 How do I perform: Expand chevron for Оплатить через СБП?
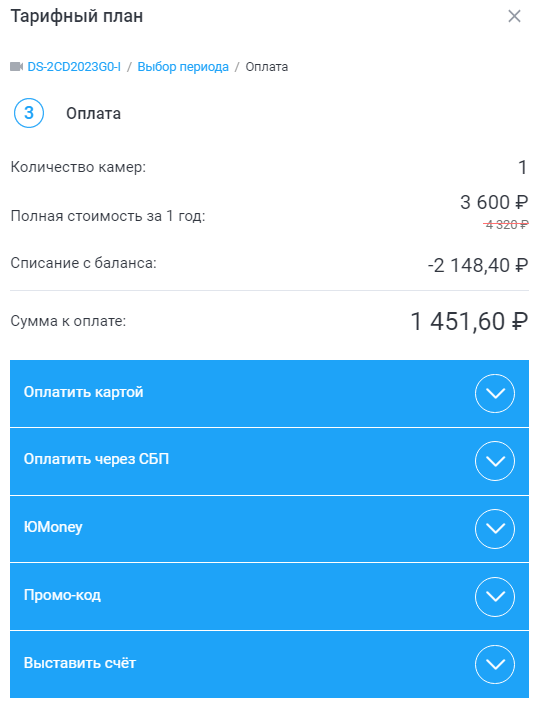point(495,461)
